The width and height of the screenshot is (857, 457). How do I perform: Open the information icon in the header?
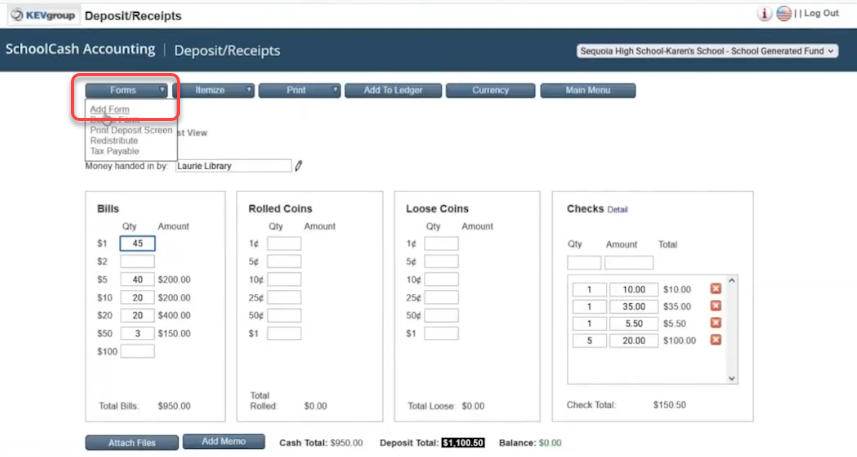pos(764,14)
